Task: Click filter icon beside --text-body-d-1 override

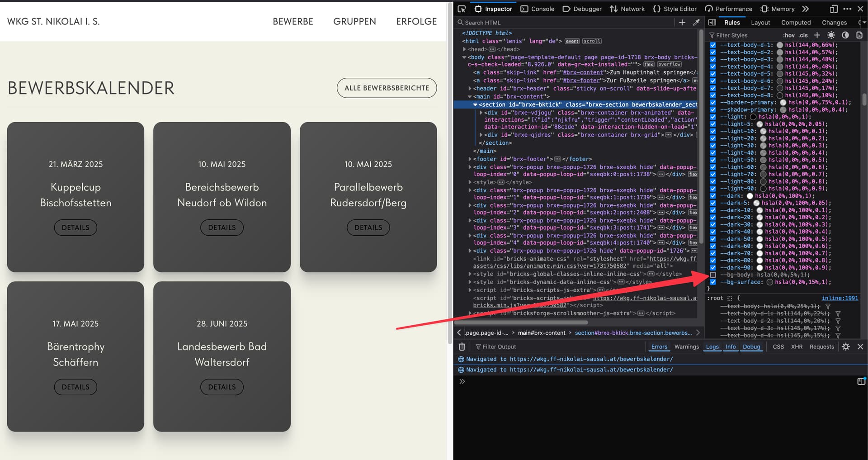Action: coord(838,313)
